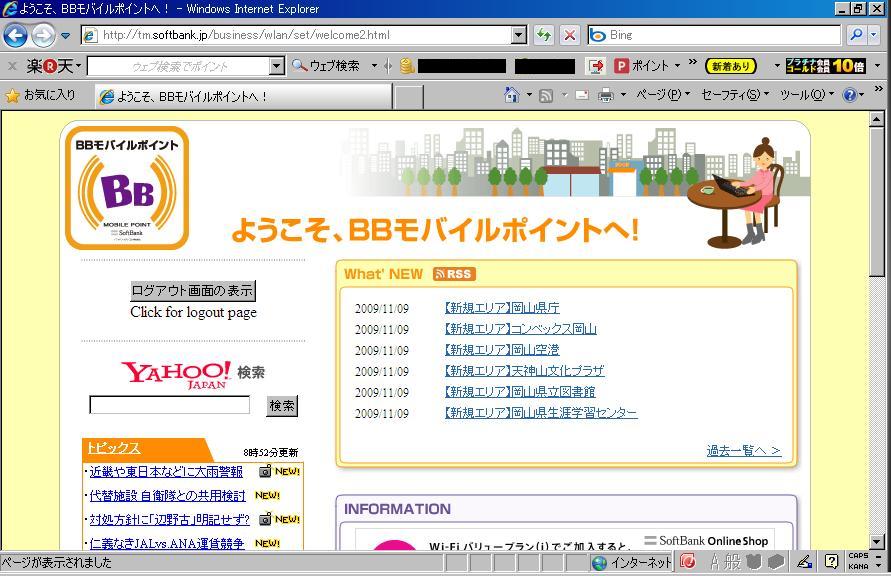This screenshot has height=576, width=891.
Task: Click Rakuten web search text field
Action: 178,66
